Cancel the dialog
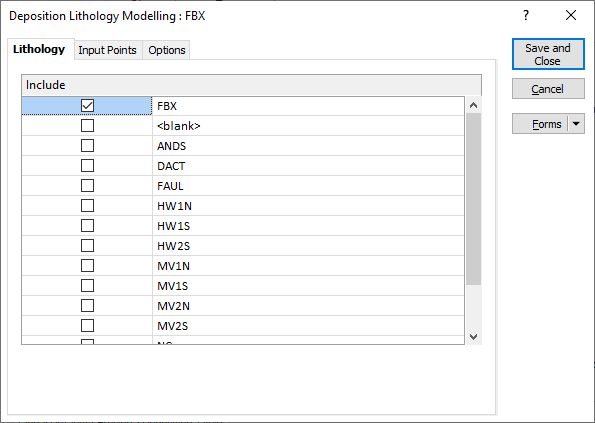 pos(548,89)
